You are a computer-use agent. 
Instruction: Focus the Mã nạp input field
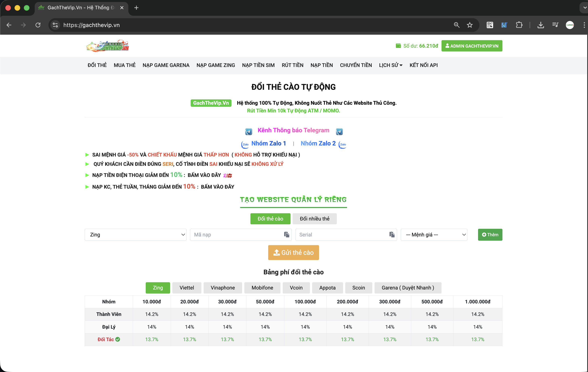tap(241, 235)
